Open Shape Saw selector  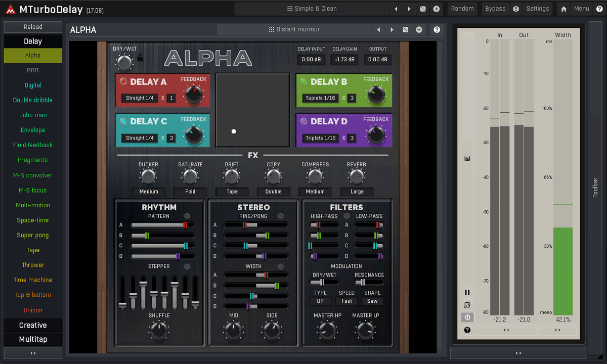[x=372, y=301]
